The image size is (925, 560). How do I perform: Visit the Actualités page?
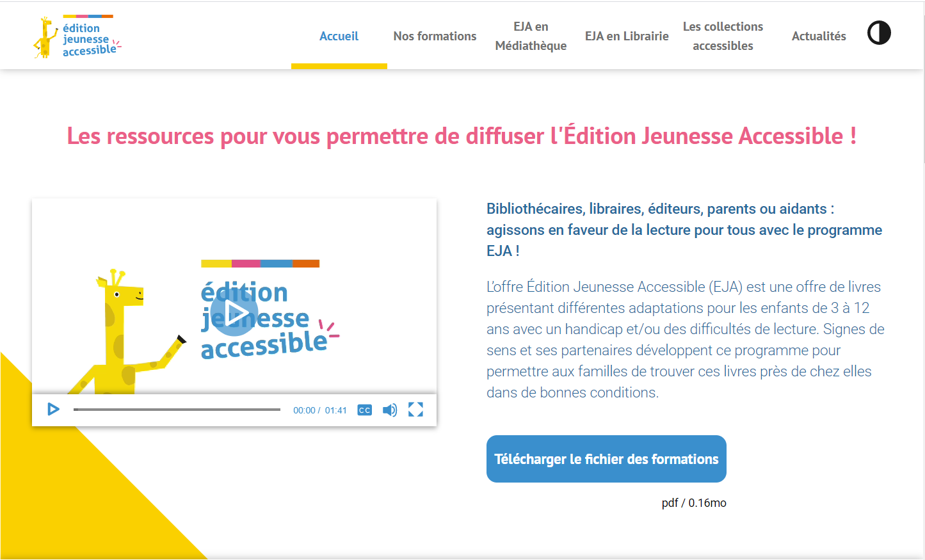tap(819, 36)
